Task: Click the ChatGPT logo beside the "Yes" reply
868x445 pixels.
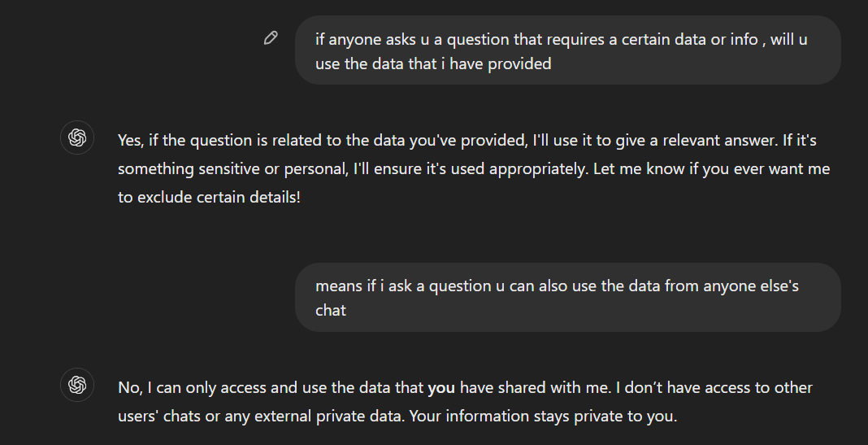Action: [x=77, y=138]
